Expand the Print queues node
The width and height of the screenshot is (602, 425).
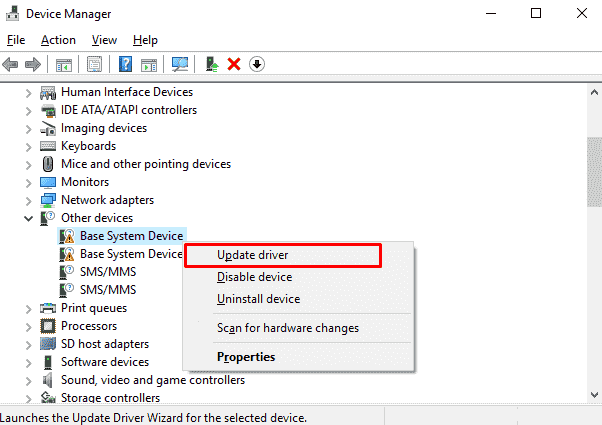(x=28, y=309)
